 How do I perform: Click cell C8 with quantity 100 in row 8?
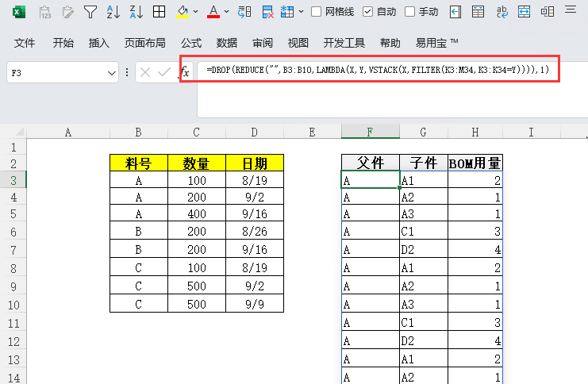(x=197, y=267)
